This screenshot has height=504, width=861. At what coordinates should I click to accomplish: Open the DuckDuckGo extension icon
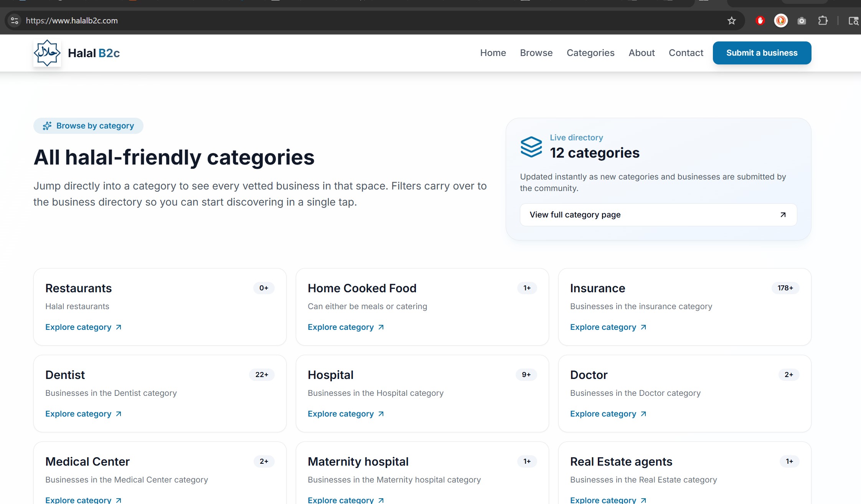point(781,21)
